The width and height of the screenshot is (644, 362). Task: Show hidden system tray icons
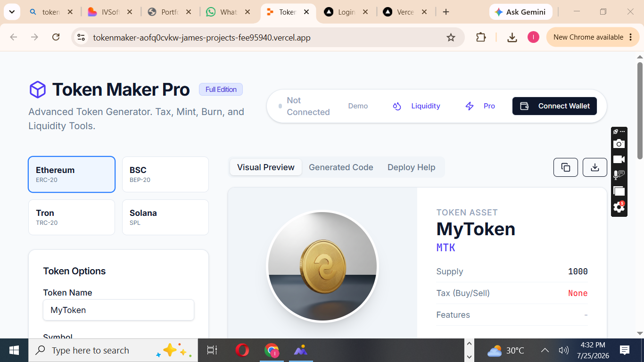545,350
